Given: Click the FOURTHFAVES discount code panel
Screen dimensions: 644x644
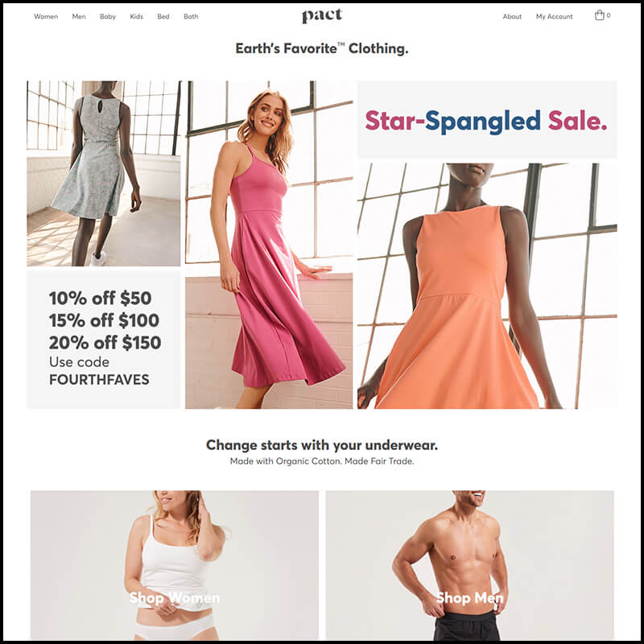Looking at the screenshot, I should pos(104,339).
